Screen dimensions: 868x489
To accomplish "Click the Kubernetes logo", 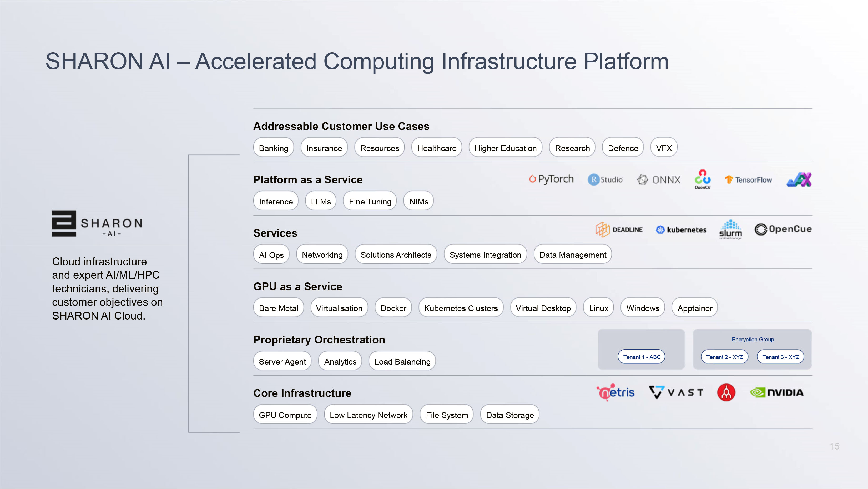I will [x=681, y=230].
